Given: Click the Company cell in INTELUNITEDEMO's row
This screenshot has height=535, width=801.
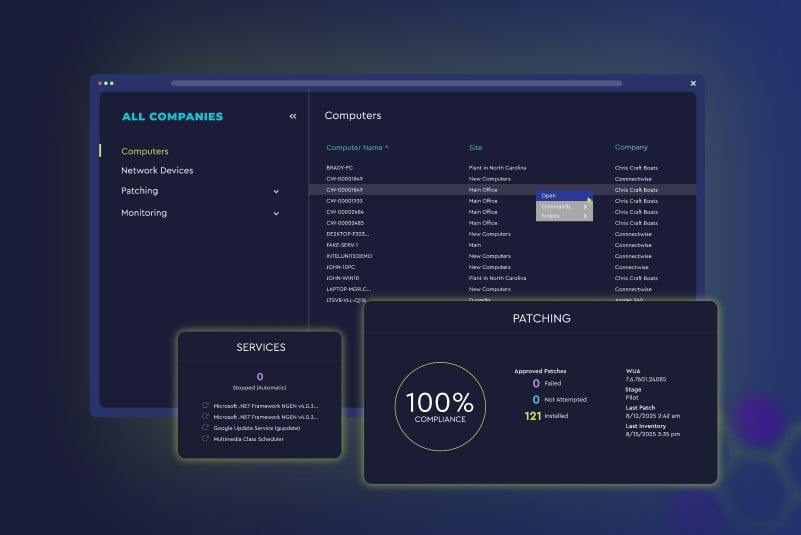Looking at the screenshot, I should pyautogui.click(x=633, y=256).
